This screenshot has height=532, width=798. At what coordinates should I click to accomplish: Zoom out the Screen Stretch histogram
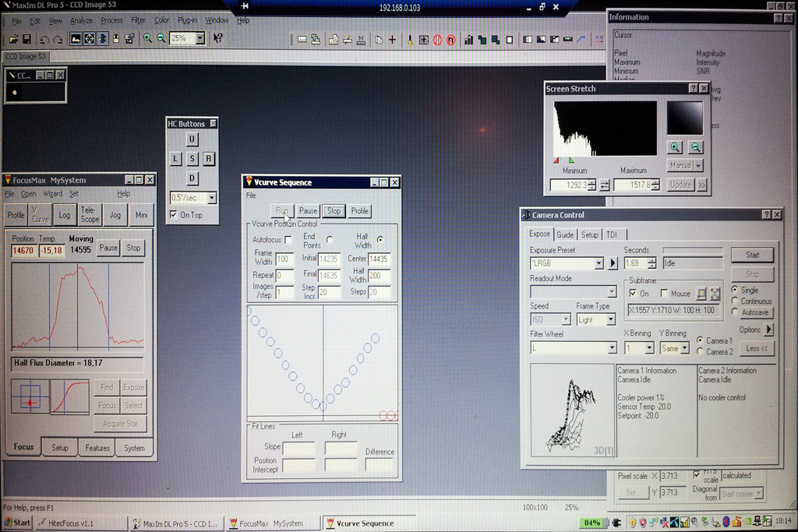[x=695, y=147]
